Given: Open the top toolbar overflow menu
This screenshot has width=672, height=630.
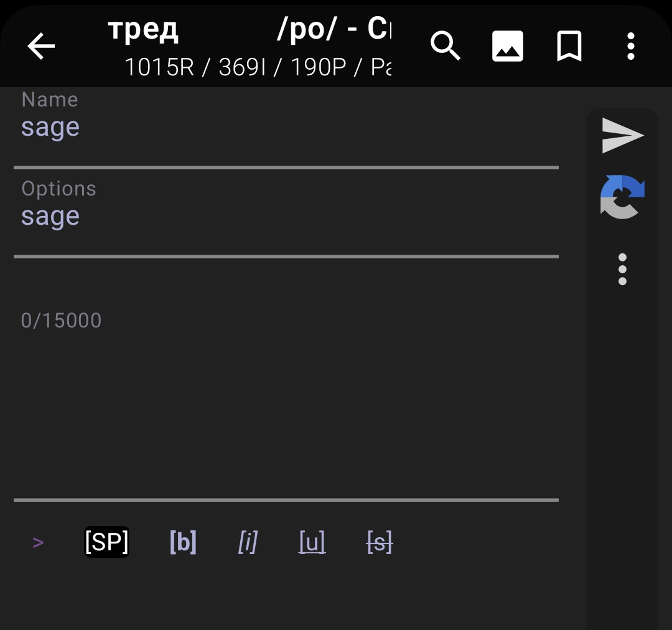Looking at the screenshot, I should pyautogui.click(x=630, y=46).
